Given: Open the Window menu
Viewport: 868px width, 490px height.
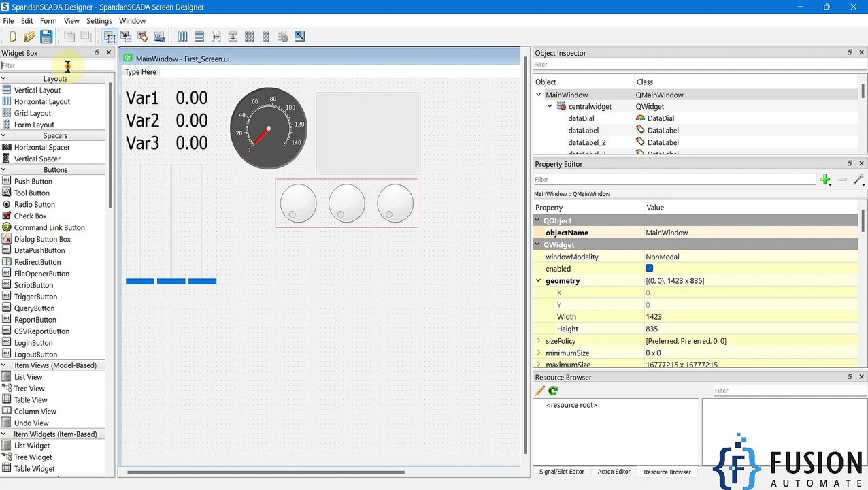Looking at the screenshot, I should pos(132,21).
